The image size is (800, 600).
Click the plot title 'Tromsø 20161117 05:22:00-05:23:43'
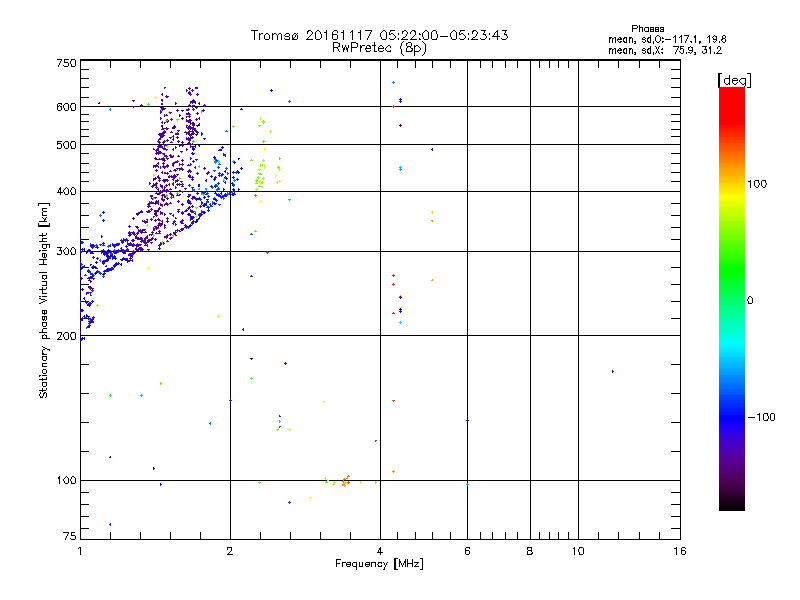click(379, 35)
